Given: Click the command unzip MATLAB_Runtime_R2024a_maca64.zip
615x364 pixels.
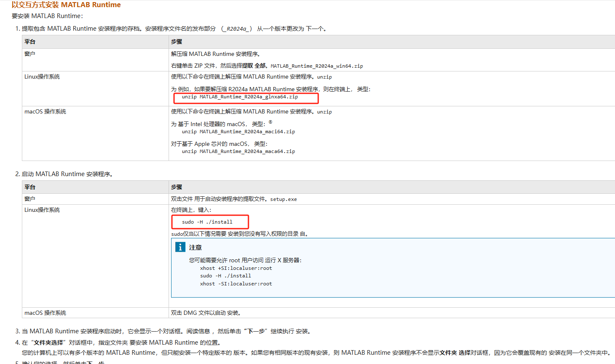Looking at the screenshot, I should [238, 152].
